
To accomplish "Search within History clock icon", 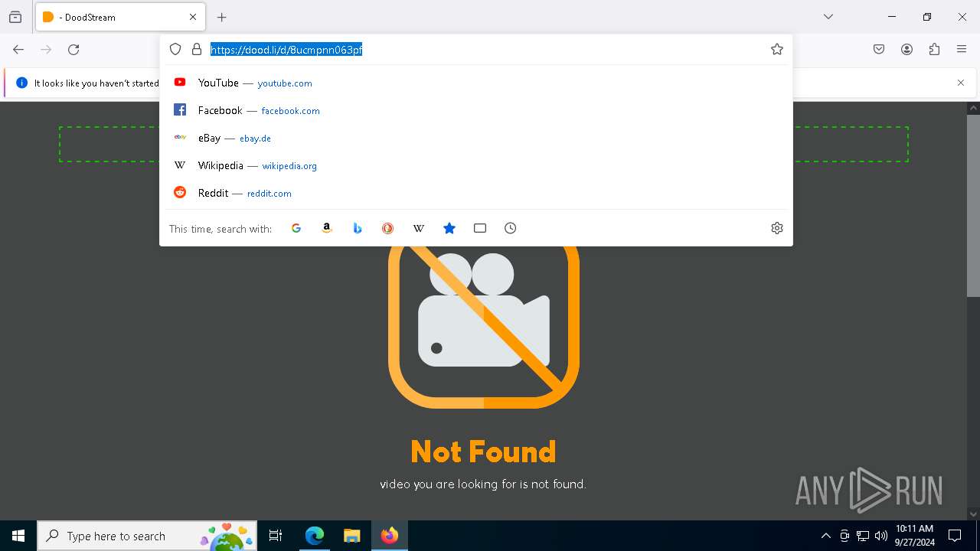I will (511, 228).
